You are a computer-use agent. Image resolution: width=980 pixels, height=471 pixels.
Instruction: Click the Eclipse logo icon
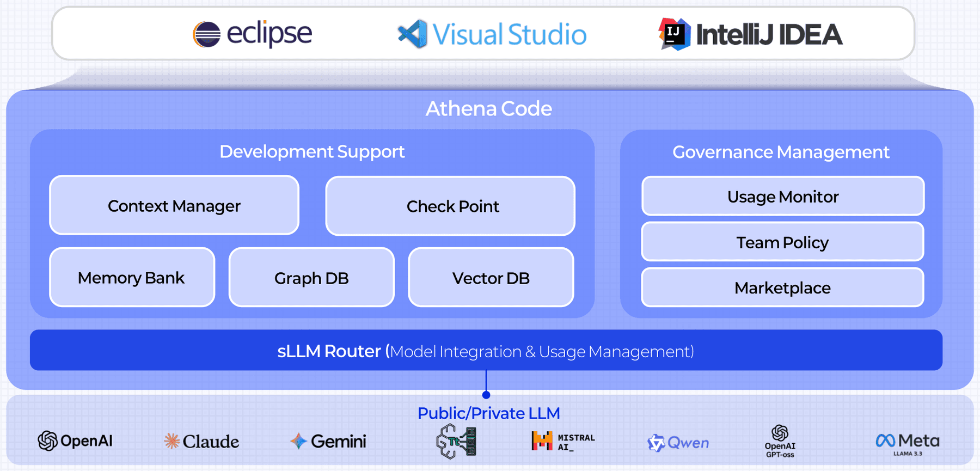[206, 34]
